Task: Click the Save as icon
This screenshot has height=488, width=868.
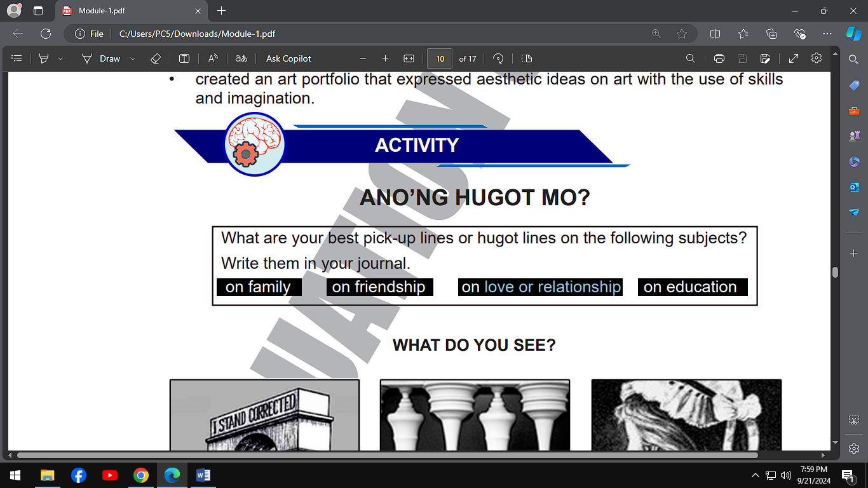Action: [x=765, y=58]
